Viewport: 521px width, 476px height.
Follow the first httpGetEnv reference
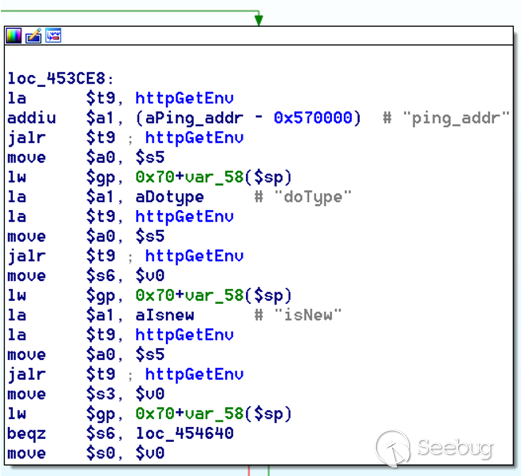click(x=184, y=98)
